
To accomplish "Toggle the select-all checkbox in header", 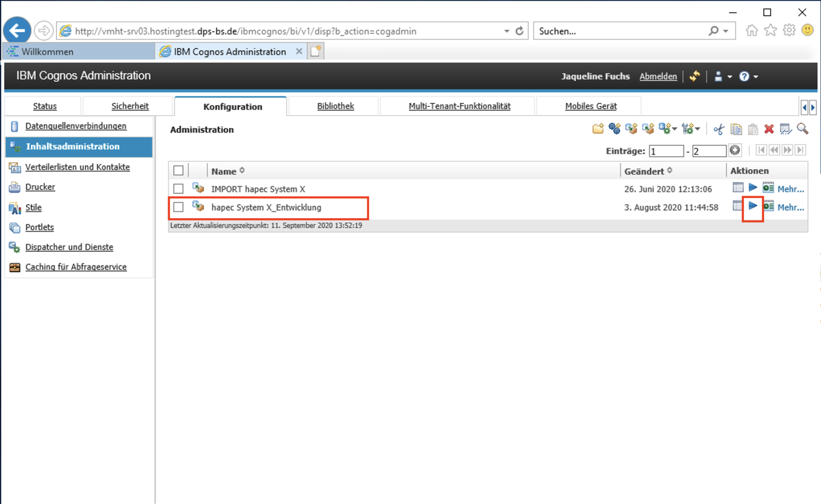I will [x=178, y=171].
